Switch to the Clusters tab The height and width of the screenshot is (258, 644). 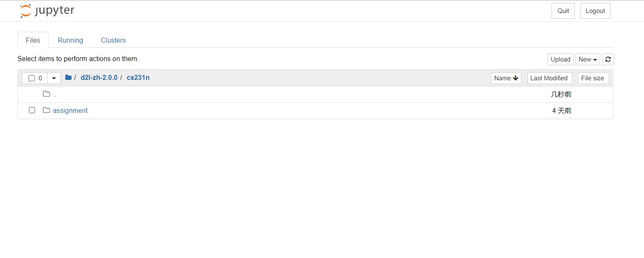[x=113, y=40]
